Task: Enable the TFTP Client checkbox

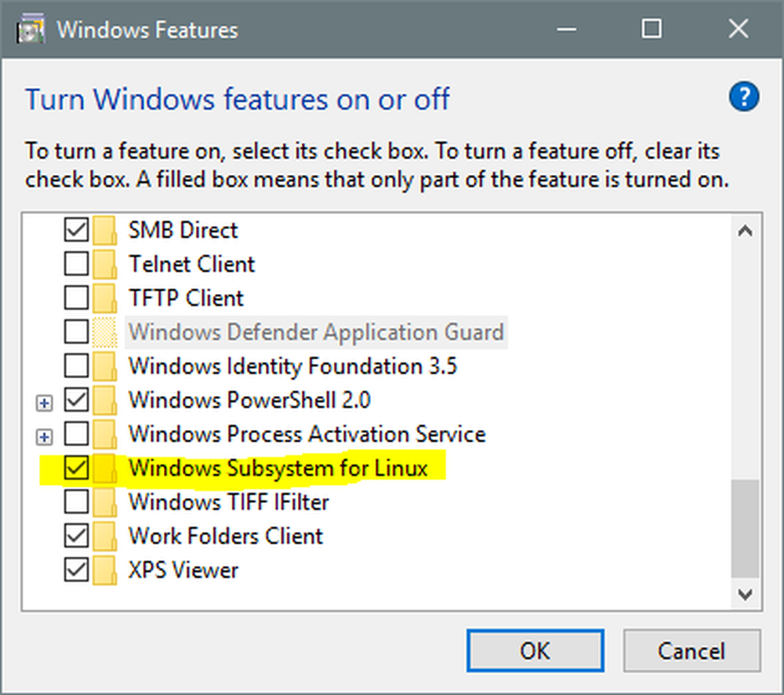Action: tap(76, 298)
